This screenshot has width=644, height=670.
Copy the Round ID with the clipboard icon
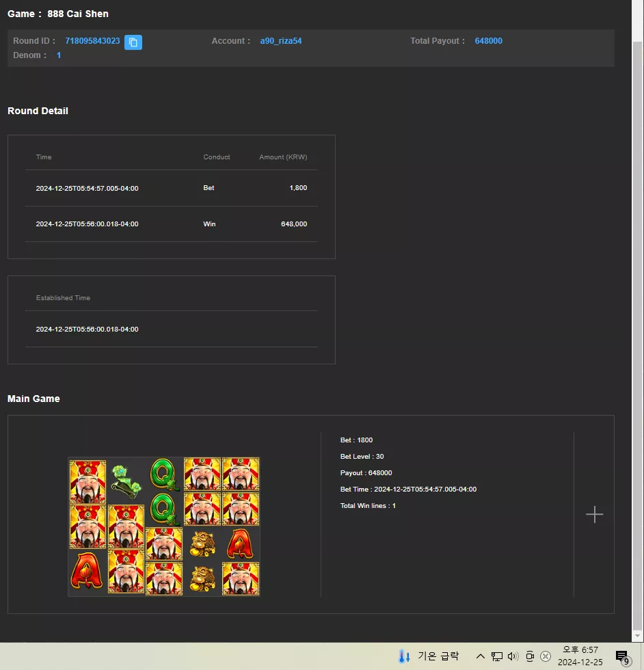coord(133,42)
